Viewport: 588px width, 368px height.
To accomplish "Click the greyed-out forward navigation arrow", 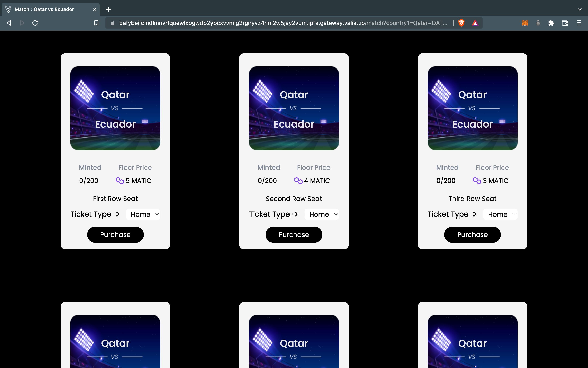I will (22, 23).
